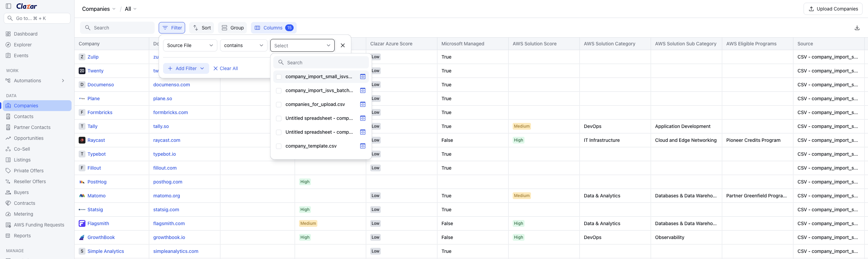Check the companies_for_upload.csv checkbox

pos(279,105)
